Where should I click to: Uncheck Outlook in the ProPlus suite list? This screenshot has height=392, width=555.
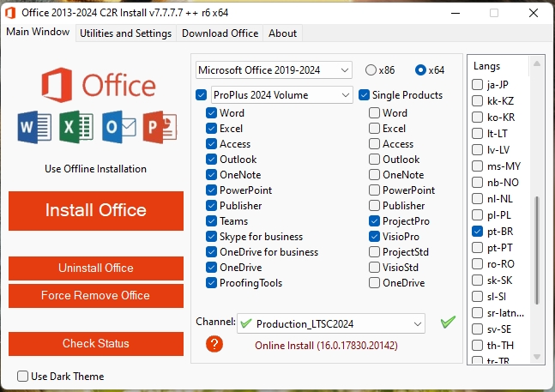pyautogui.click(x=211, y=160)
